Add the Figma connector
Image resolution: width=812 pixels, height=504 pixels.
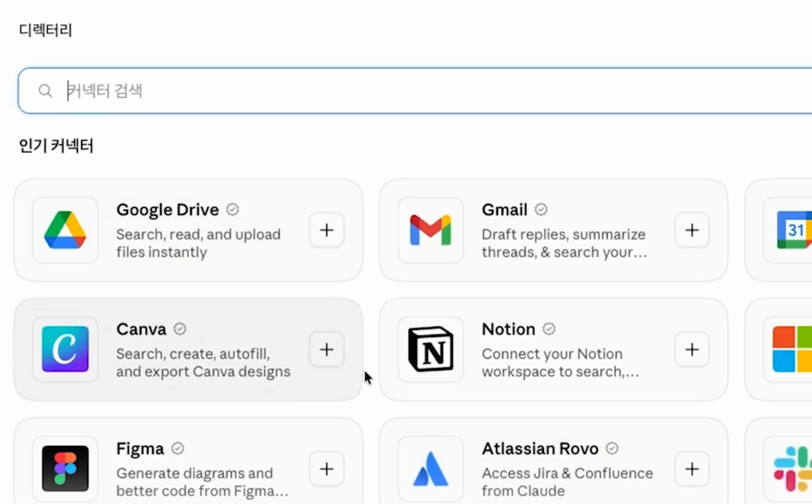click(x=326, y=469)
